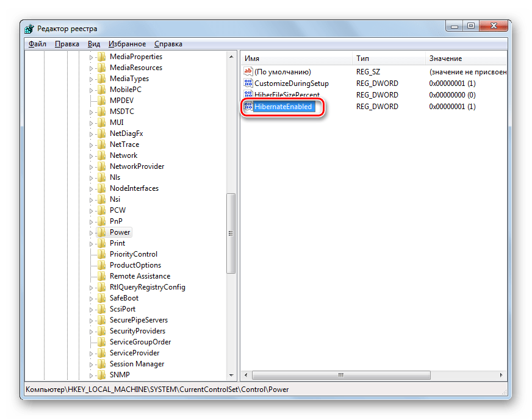The width and height of the screenshot is (532, 420).
Task: Click the ProductOptions folder icon
Action: (101, 265)
